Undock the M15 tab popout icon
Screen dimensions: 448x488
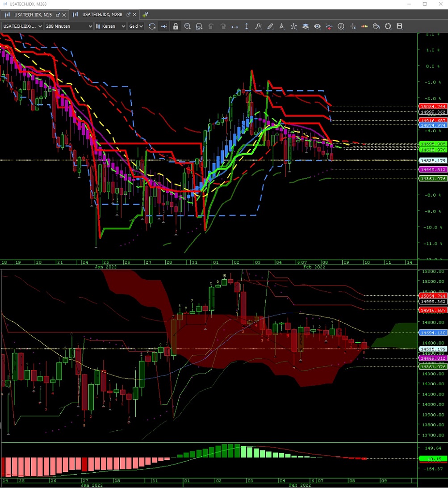(x=58, y=15)
